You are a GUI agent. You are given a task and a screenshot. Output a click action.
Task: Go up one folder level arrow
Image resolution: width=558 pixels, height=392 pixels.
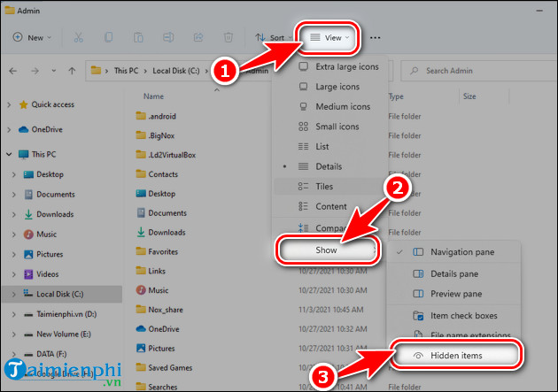(72, 71)
